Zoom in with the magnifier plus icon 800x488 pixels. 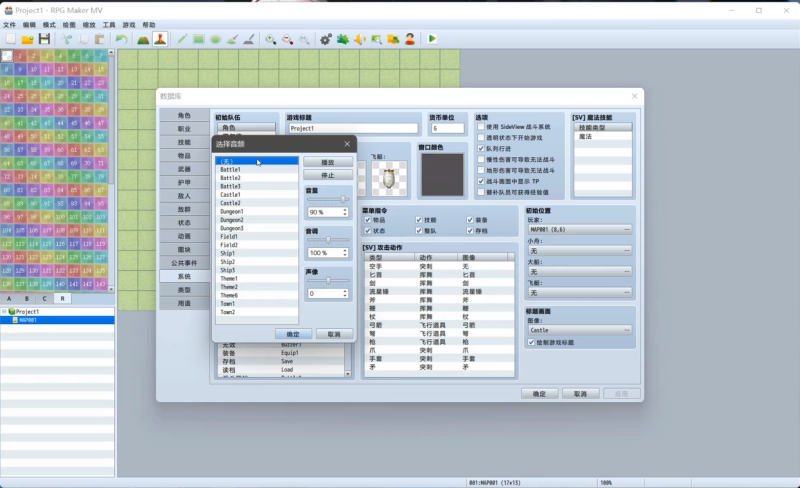(x=270, y=39)
